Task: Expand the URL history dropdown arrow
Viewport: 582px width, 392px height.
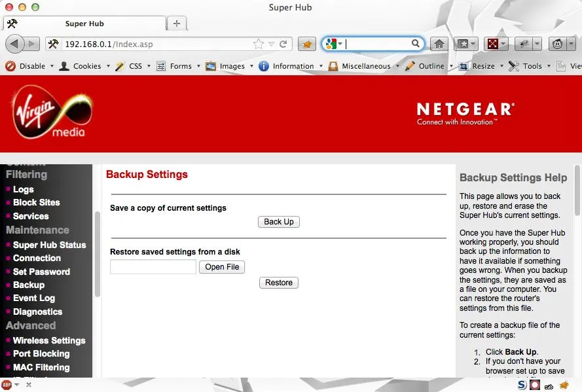Action: click(271, 45)
